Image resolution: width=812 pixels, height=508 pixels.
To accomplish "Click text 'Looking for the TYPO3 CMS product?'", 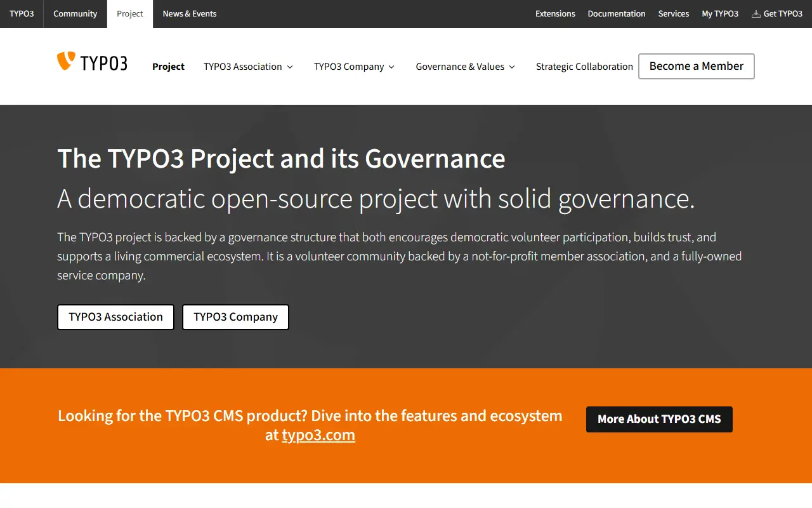I will [183, 416].
